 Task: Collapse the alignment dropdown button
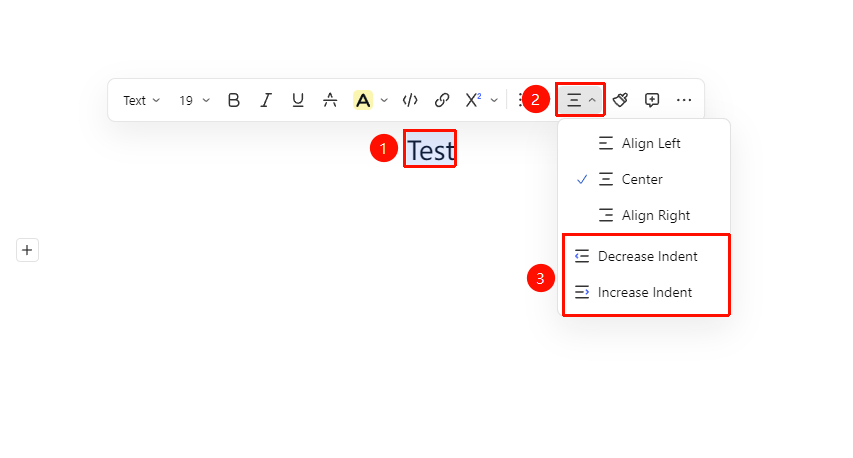point(580,100)
